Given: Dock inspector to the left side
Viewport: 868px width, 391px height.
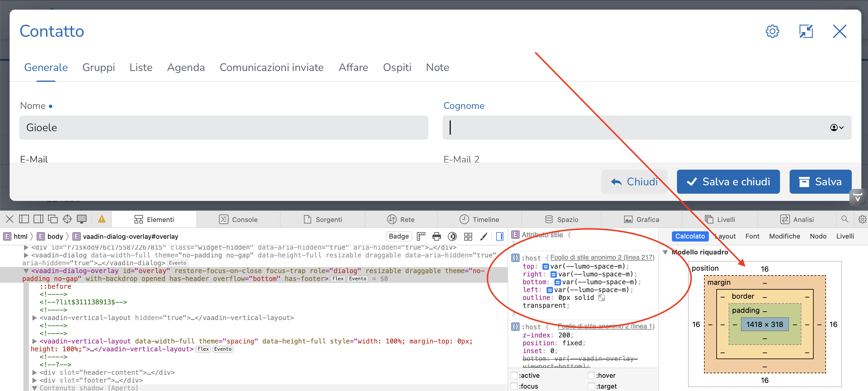Looking at the screenshot, I should (x=24, y=219).
